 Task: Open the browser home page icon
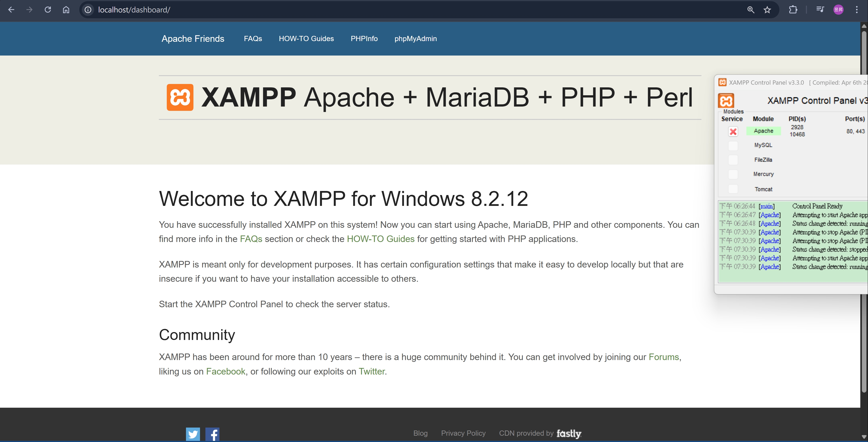(66, 10)
